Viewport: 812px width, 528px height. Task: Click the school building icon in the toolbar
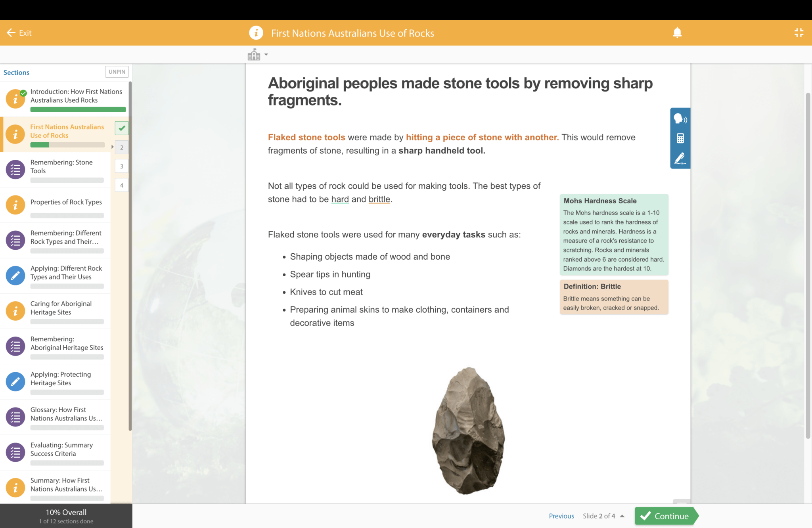[253, 54]
